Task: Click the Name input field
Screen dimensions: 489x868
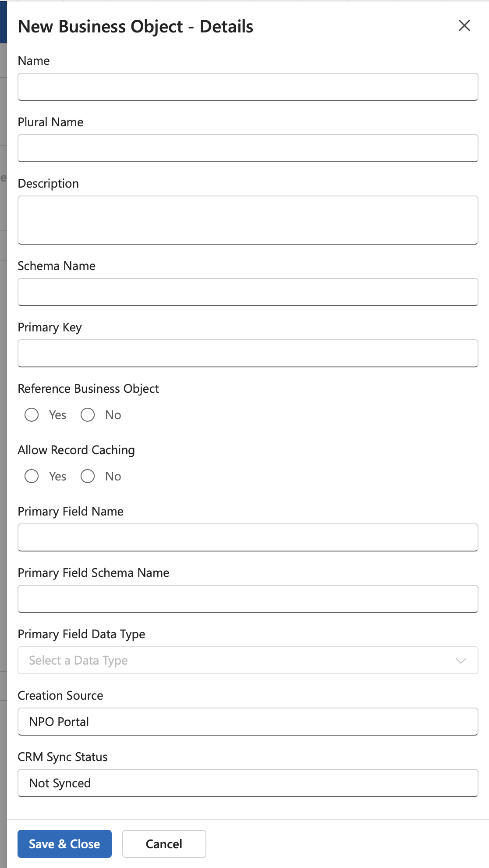Action: tap(248, 87)
